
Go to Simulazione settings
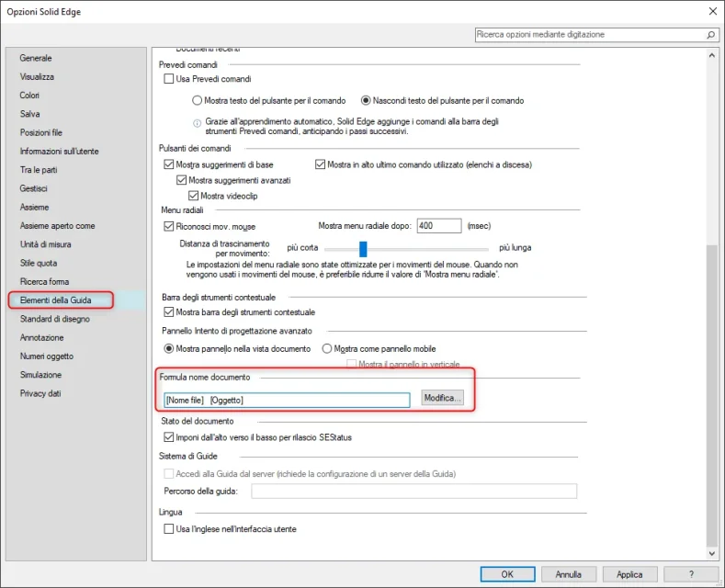point(40,375)
